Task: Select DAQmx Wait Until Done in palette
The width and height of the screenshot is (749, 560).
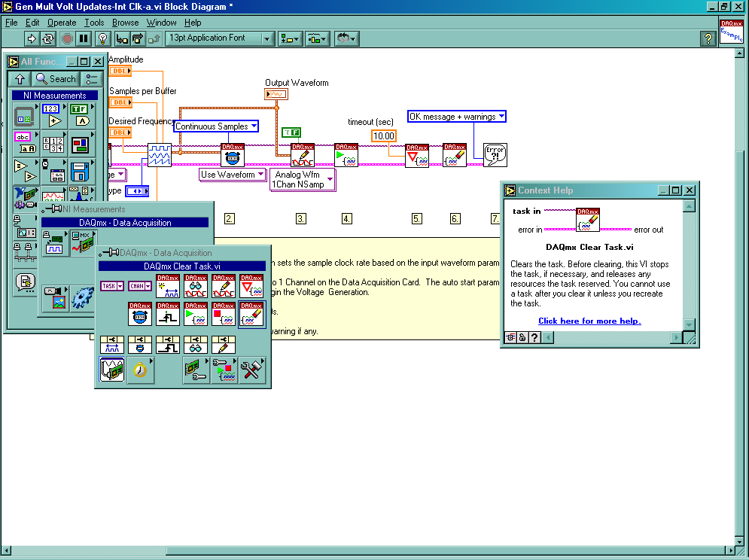Action: [251, 286]
